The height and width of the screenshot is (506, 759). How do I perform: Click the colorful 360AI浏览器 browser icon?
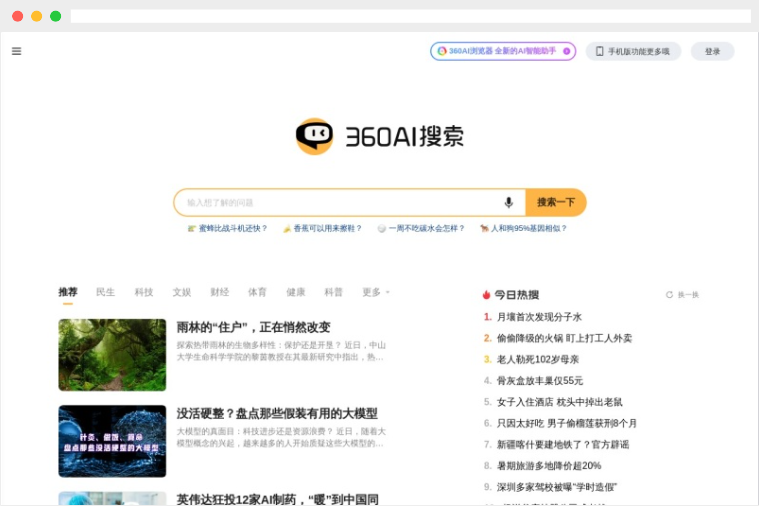441,51
